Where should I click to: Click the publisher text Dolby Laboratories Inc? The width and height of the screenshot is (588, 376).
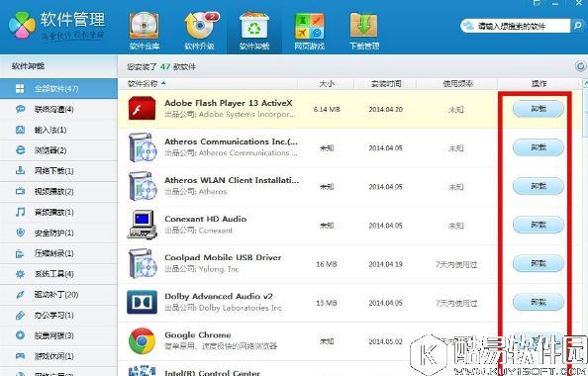tap(240, 308)
